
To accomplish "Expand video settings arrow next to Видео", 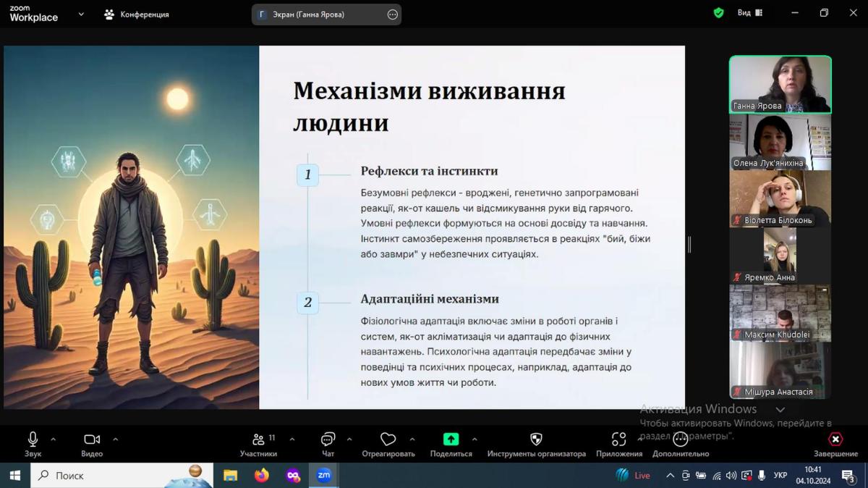I will click(115, 439).
